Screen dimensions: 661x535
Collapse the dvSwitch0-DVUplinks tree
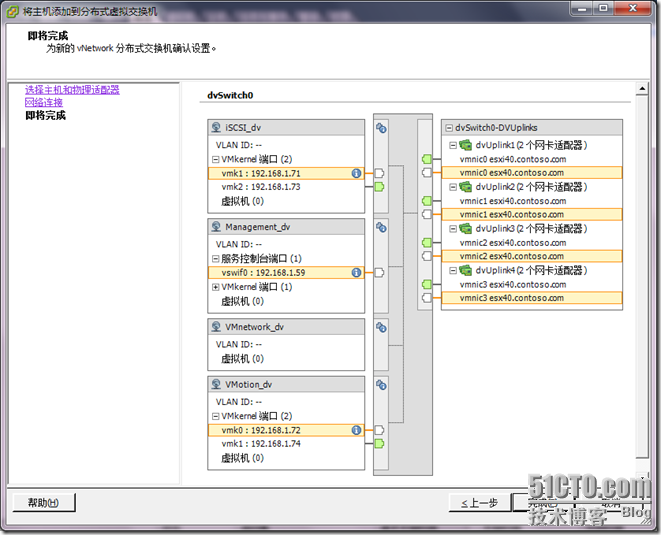(x=449, y=128)
